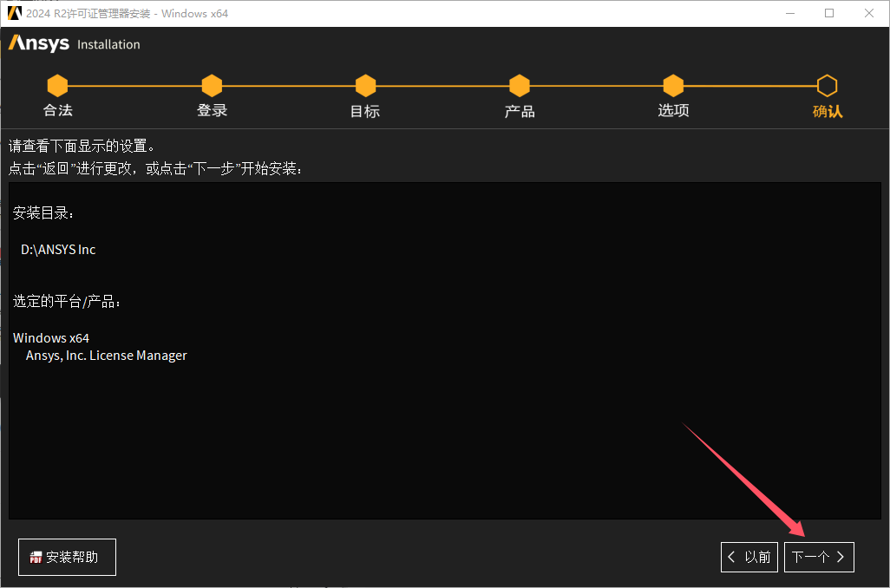Select the 产品 step hexagon icon
Screen dimensions: 890x588
[519, 85]
